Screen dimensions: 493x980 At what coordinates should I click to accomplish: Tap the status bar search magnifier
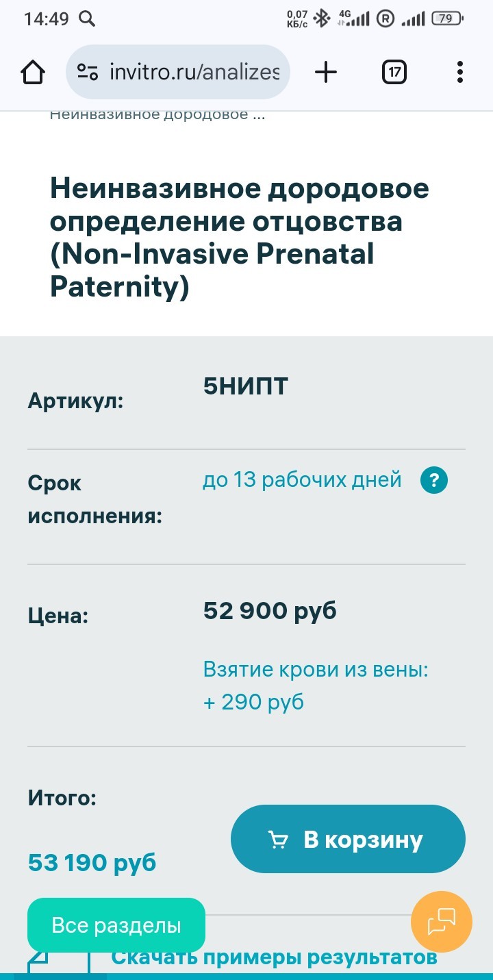87,18
